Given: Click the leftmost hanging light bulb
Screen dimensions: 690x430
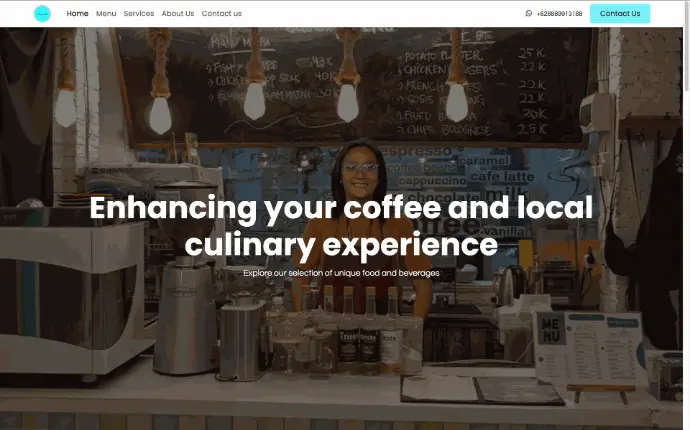Looking at the screenshot, I should 66,108.
